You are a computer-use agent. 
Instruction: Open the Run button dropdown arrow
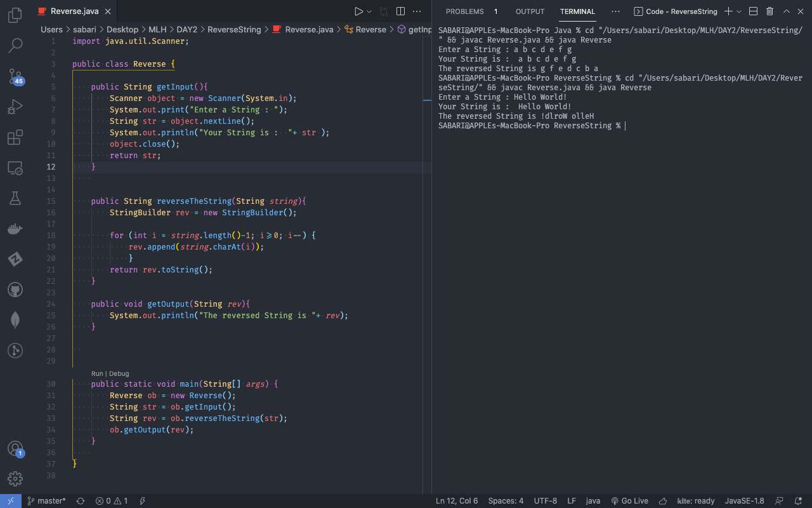(369, 11)
